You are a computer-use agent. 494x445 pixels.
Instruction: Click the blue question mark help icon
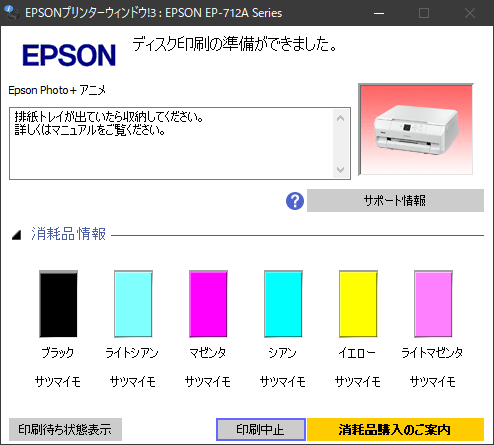pos(295,201)
